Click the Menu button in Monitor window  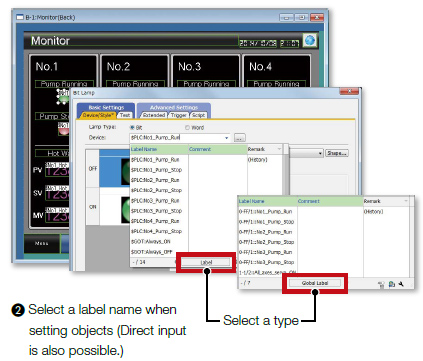42,243
